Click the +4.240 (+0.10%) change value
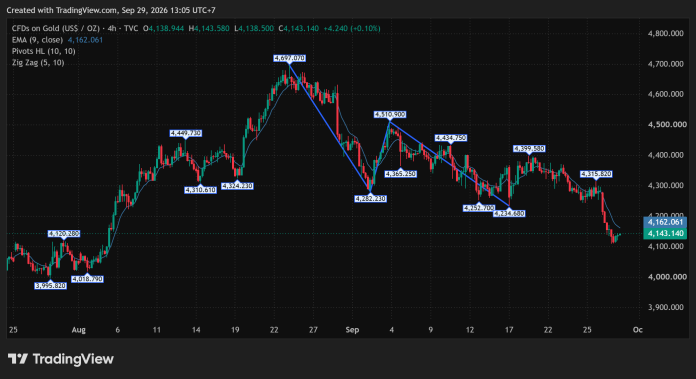The height and width of the screenshot is (379, 696). [x=352, y=28]
